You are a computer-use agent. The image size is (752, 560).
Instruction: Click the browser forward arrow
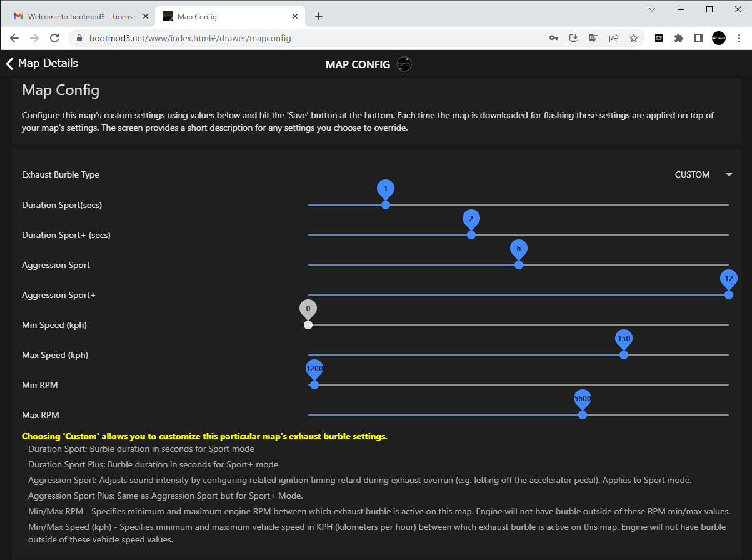click(34, 38)
